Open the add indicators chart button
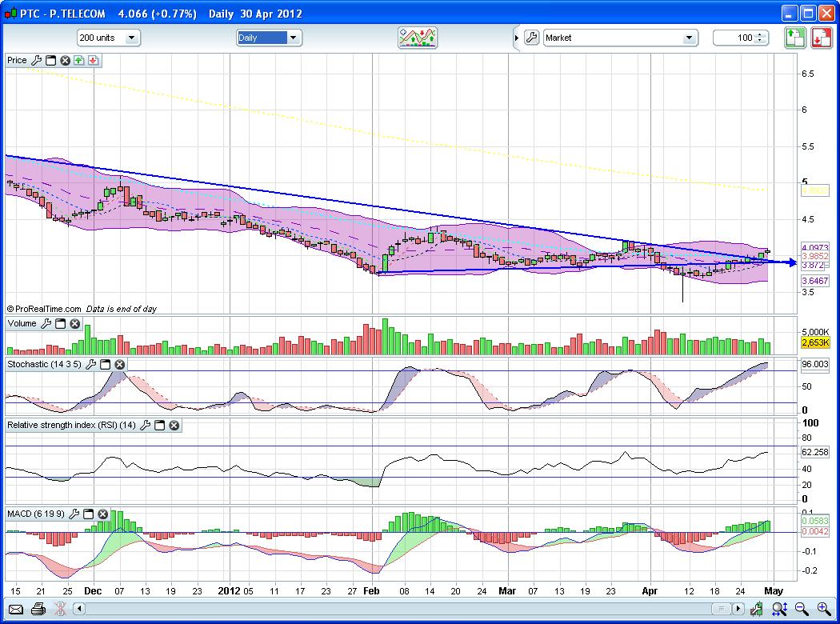 coord(418,38)
